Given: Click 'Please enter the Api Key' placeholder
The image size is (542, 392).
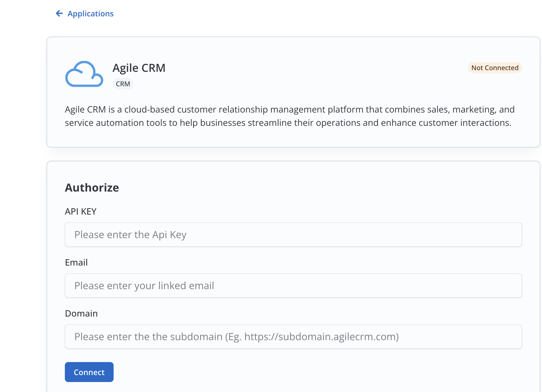Looking at the screenshot, I should tap(130, 235).
